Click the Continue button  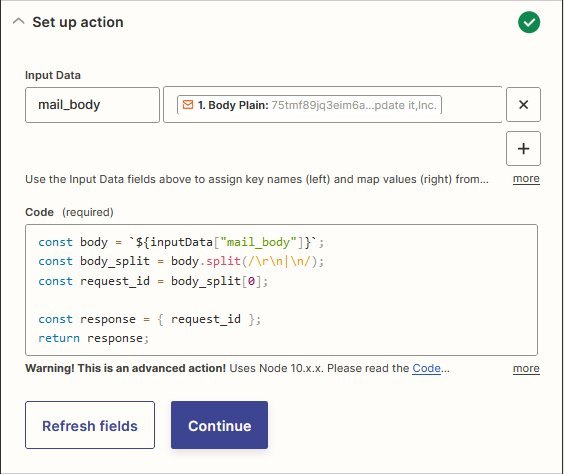click(x=219, y=425)
